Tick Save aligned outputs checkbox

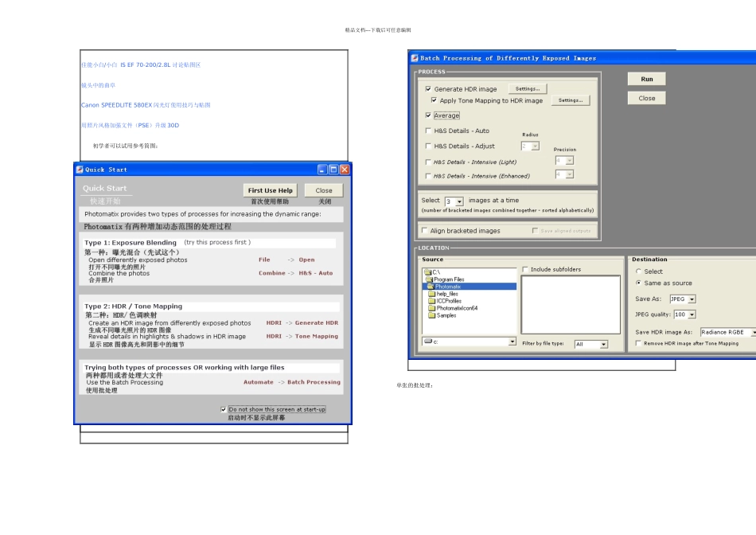[535, 231]
